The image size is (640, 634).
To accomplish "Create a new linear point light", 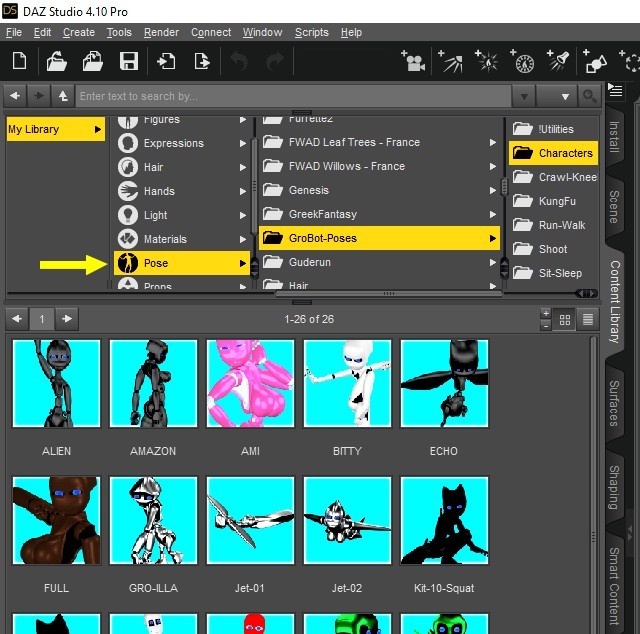I will (x=522, y=61).
